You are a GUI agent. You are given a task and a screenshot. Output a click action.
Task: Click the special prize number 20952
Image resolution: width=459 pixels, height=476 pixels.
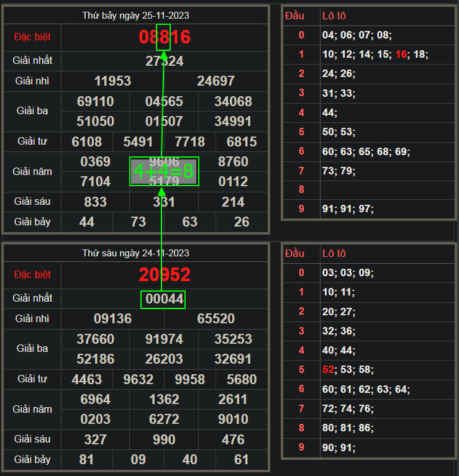coord(165,274)
